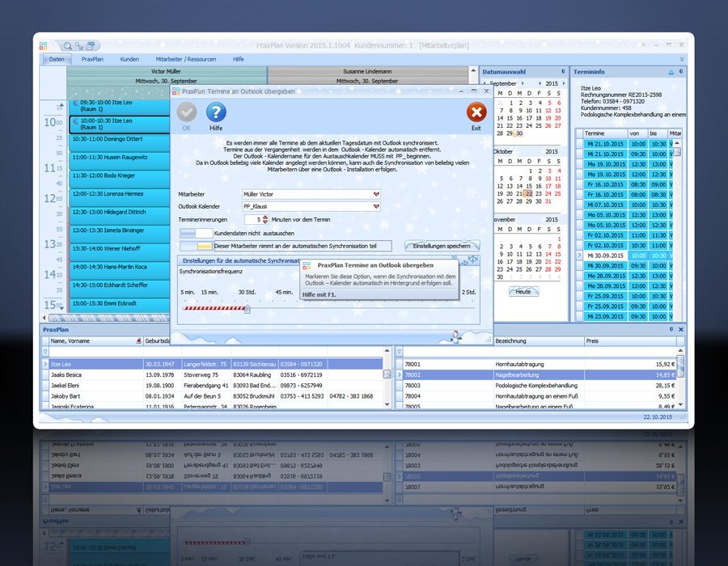728x566 pixels.
Task: Select appointment 10:30-11:00 Domingo Dittert
Action: tap(120, 142)
